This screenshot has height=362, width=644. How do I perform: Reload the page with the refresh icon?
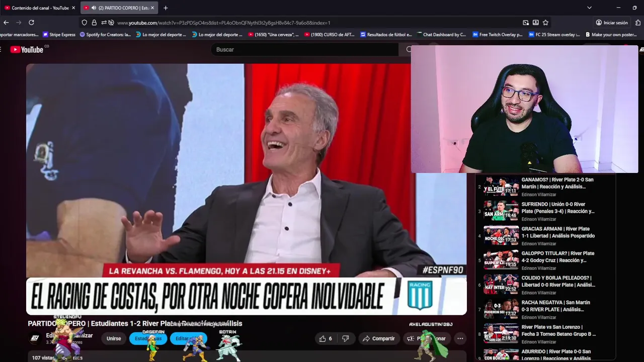coord(31,23)
